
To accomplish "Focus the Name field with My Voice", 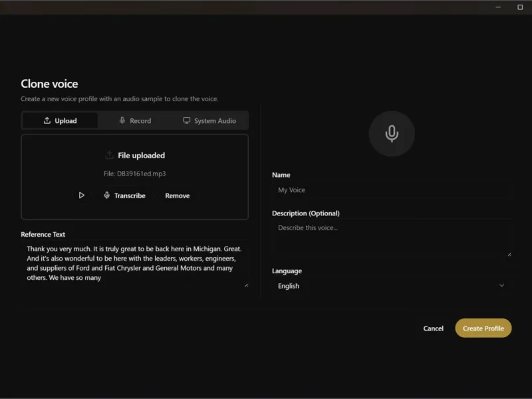I will [391, 190].
